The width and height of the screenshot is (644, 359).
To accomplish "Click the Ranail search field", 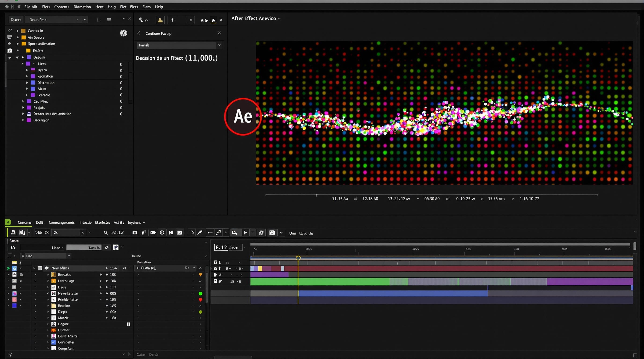I will (x=176, y=45).
